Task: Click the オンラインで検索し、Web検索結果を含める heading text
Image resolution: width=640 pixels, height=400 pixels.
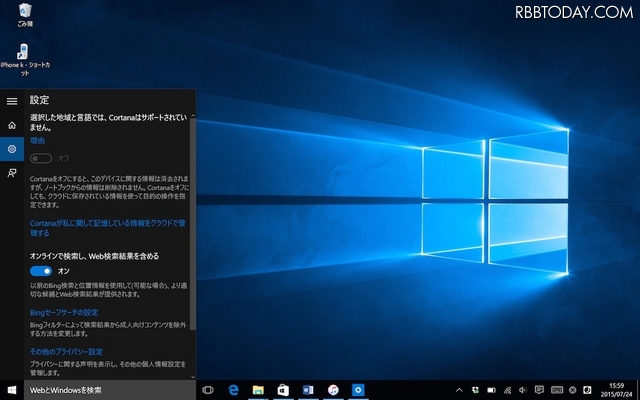Action: [94, 256]
